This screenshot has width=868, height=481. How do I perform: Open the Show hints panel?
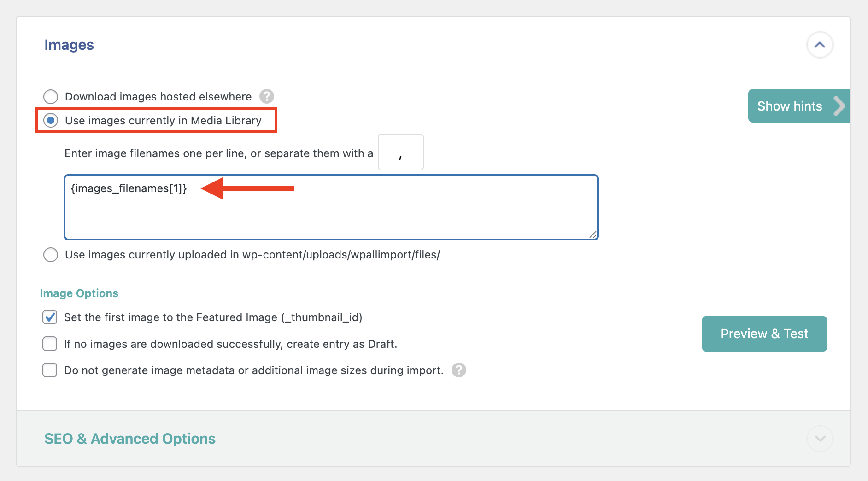tap(789, 106)
